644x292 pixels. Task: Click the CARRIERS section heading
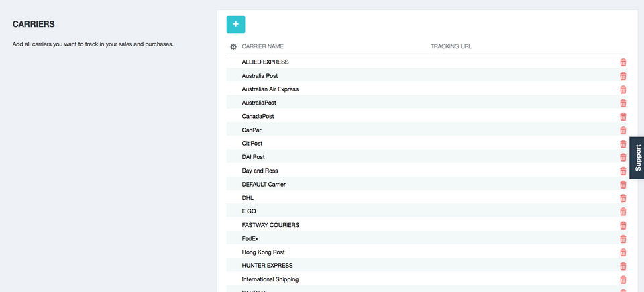[34, 24]
